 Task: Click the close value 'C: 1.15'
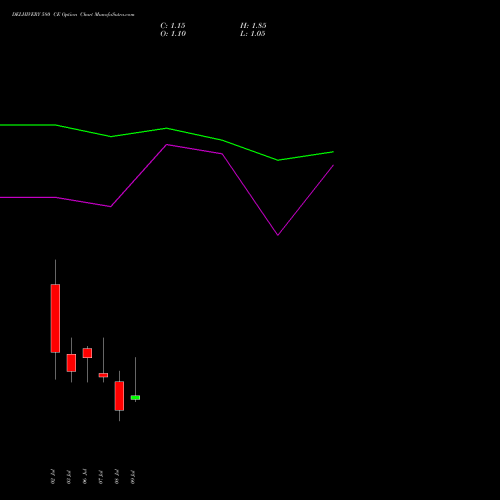click(173, 26)
